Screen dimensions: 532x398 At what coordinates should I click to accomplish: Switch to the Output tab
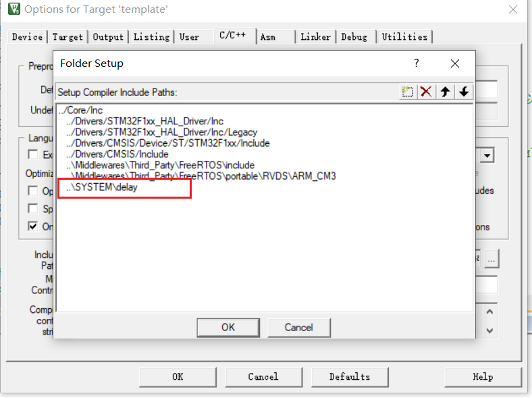click(x=108, y=36)
